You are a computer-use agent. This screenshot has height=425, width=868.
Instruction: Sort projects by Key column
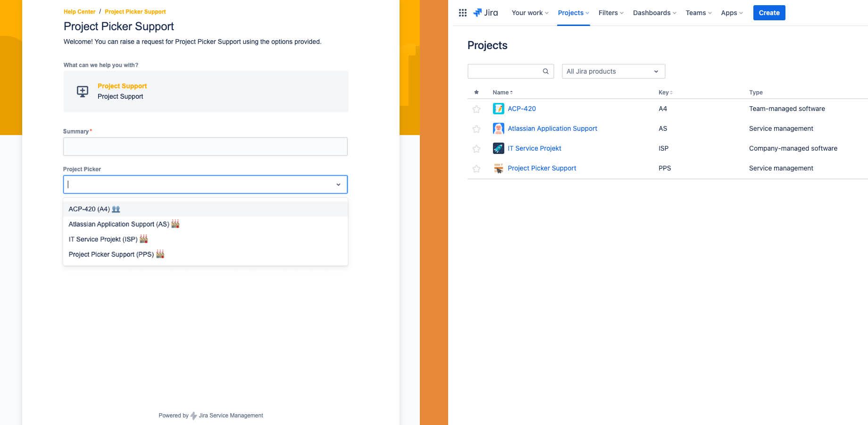coord(665,93)
